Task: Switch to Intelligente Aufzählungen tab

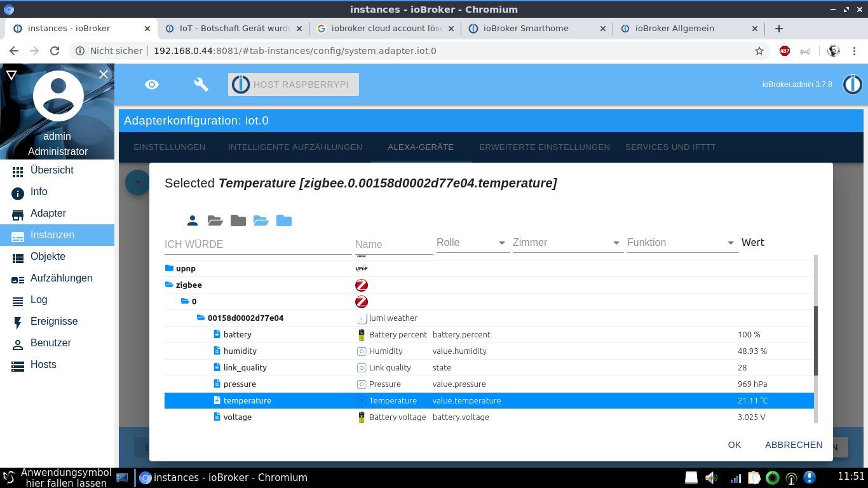Action: coord(295,147)
